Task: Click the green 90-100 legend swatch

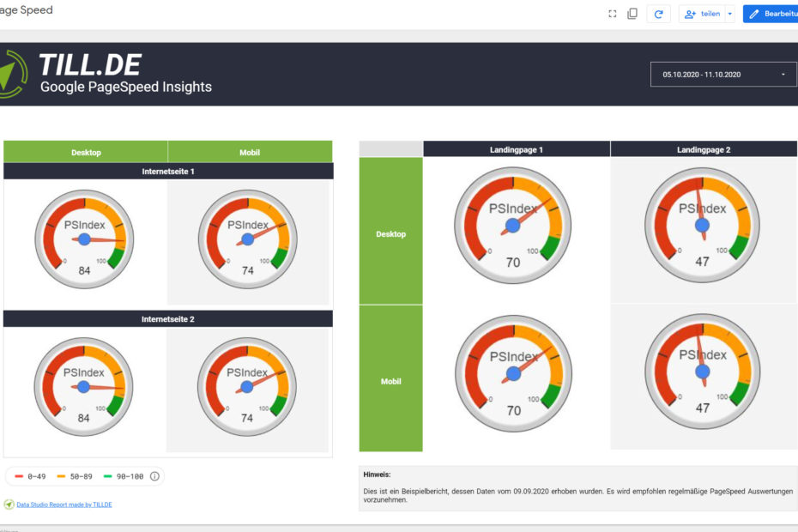Action: (107, 476)
